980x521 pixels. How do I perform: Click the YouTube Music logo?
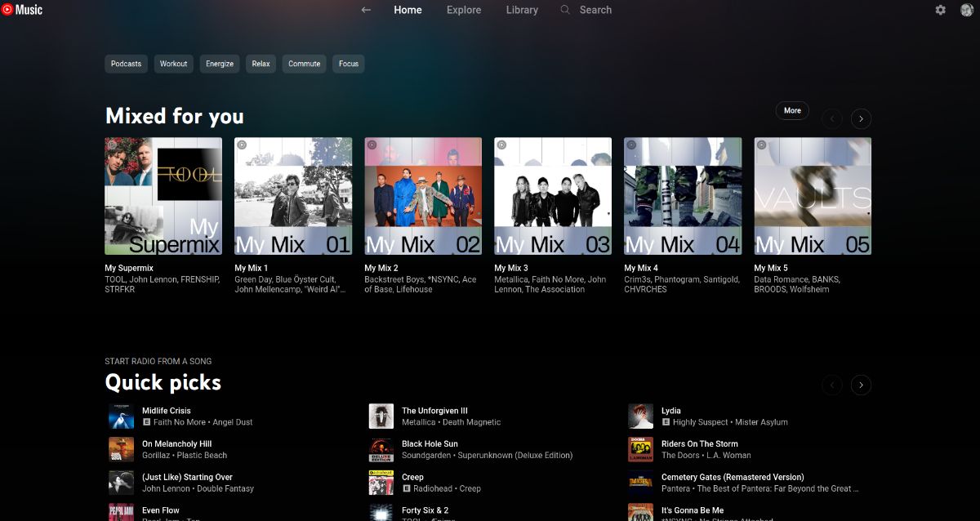point(21,10)
